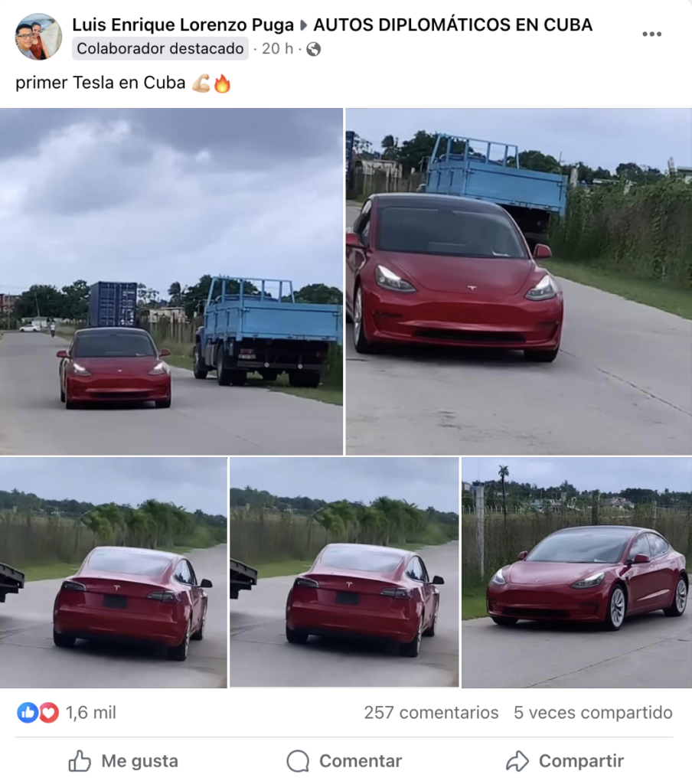Click the thumbs-up icon beside Me gusta

(80, 761)
